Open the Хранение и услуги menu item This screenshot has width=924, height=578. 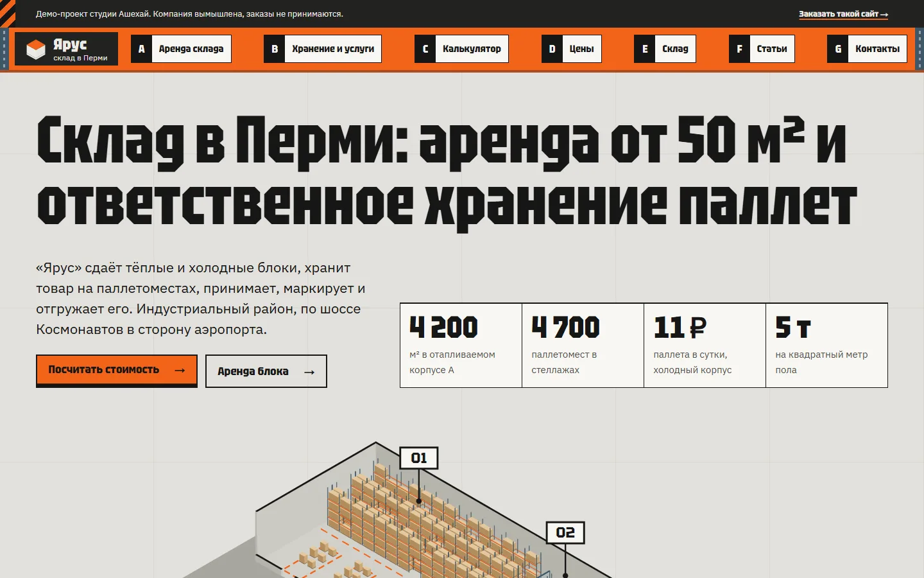[323, 49]
